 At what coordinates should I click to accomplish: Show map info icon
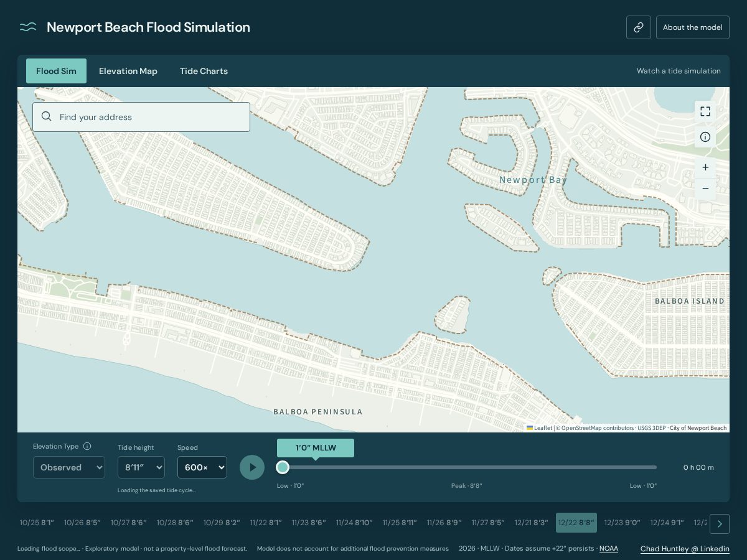click(x=705, y=137)
